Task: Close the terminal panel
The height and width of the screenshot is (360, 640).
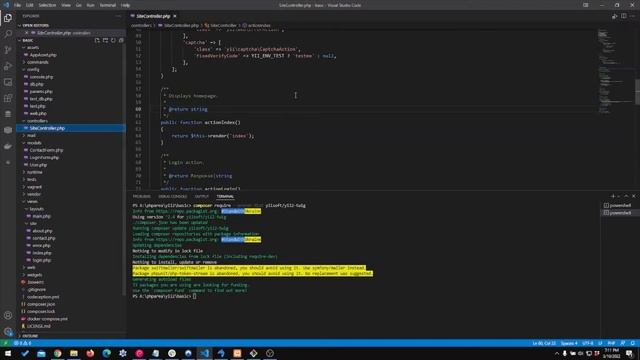Action: pyautogui.click(x=633, y=196)
